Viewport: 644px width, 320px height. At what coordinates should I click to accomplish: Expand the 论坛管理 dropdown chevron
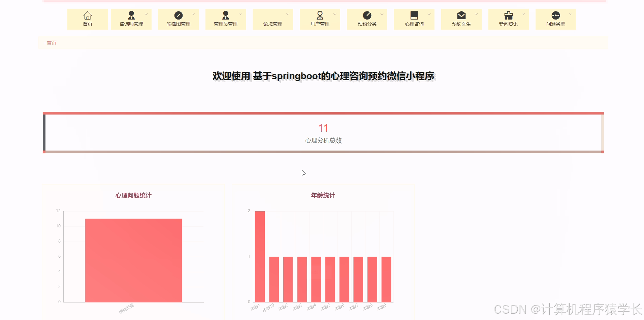(x=287, y=14)
